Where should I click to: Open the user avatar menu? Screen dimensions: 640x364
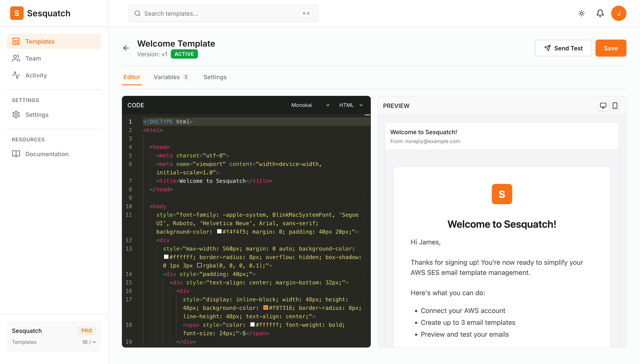[x=619, y=13]
